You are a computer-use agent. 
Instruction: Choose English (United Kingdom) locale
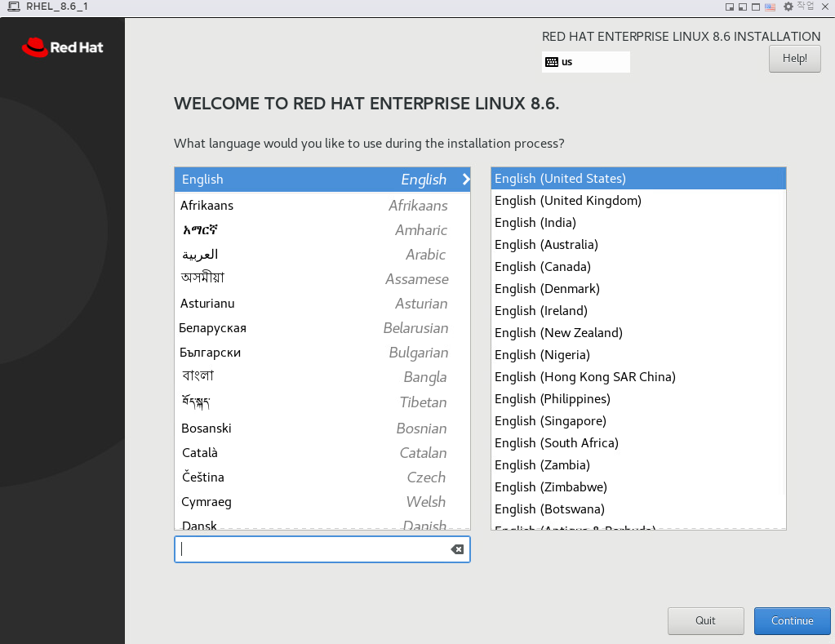click(638, 200)
